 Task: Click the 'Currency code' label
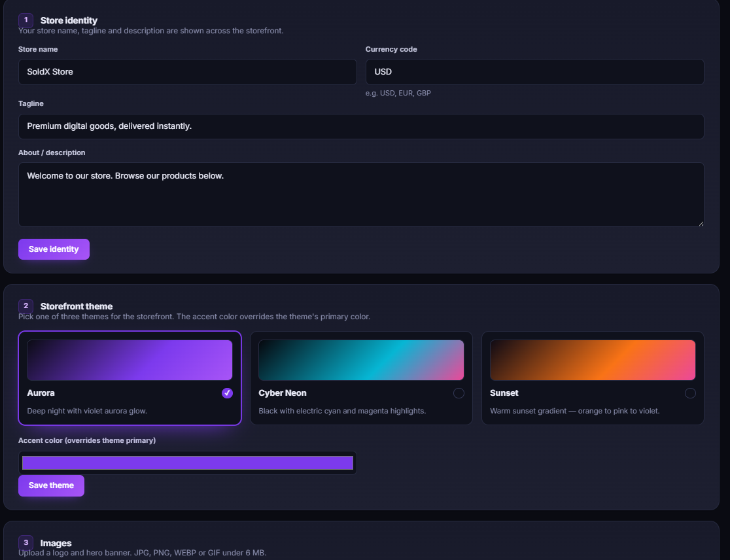click(391, 49)
